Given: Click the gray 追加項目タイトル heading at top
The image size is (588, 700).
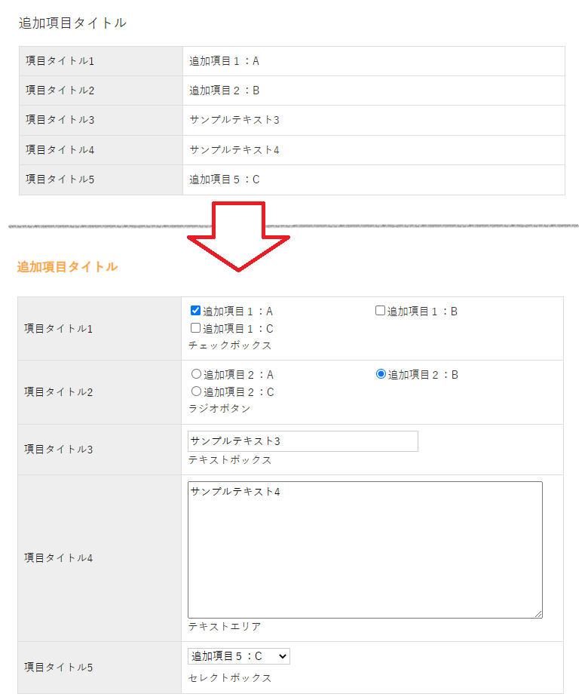Looking at the screenshot, I should pyautogui.click(x=72, y=23).
